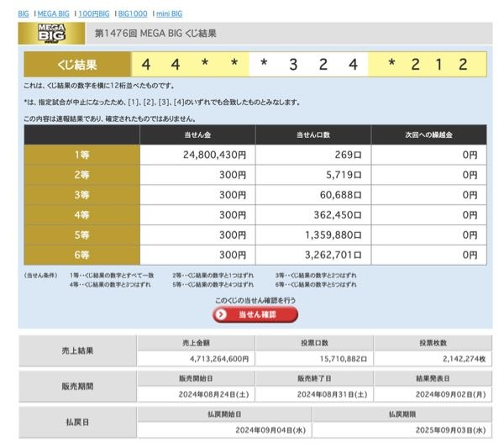Viewport: 504px width, 443px height.
Task: Open the BIG lottery link
Action: pos(24,13)
